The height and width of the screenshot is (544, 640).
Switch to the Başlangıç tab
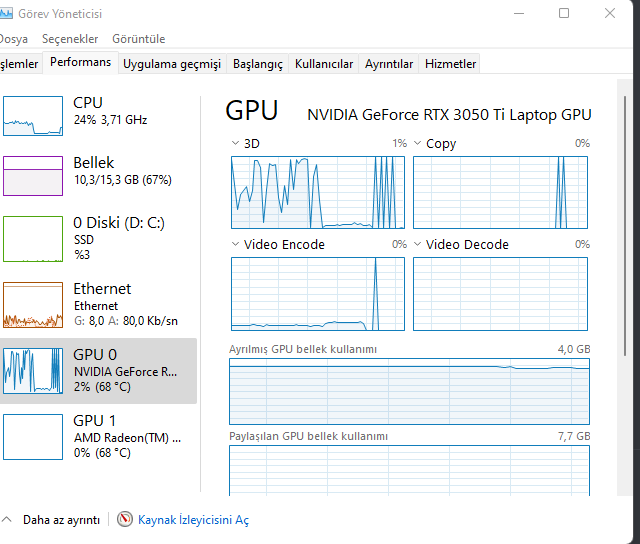point(258,64)
